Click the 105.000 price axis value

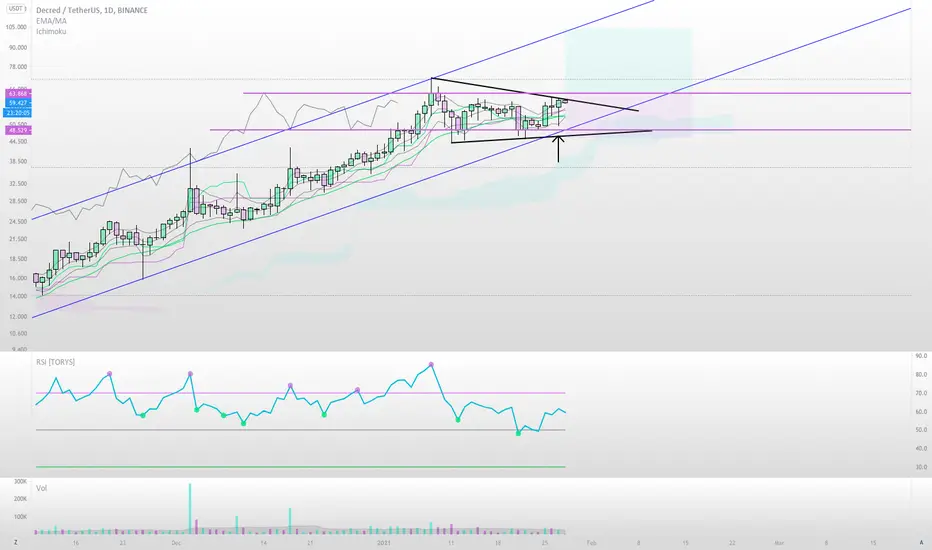pos(17,27)
